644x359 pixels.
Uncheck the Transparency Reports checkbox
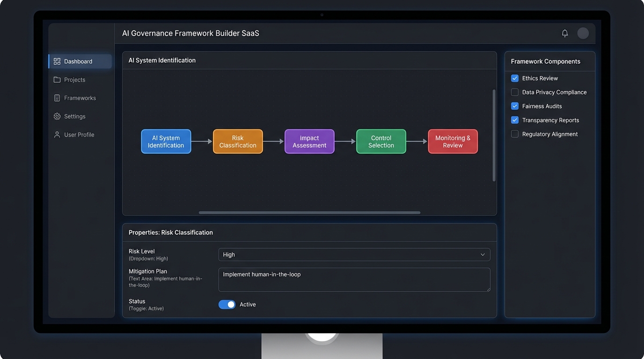pos(514,120)
